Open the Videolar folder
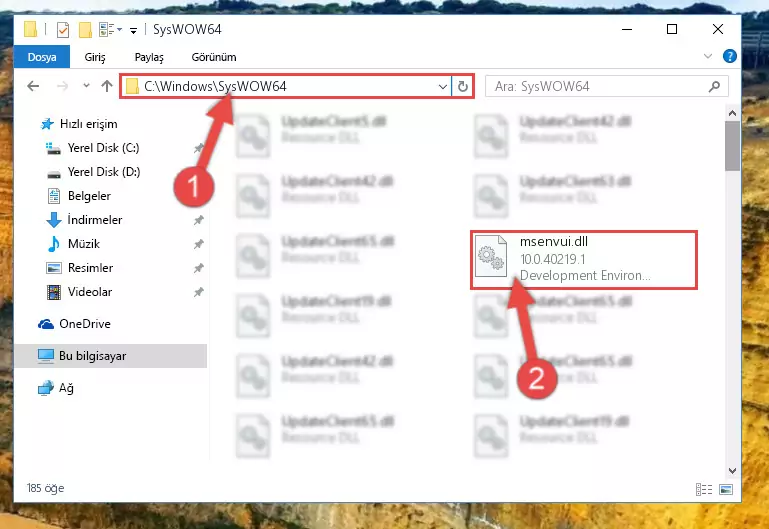The image size is (769, 529). pos(90,292)
